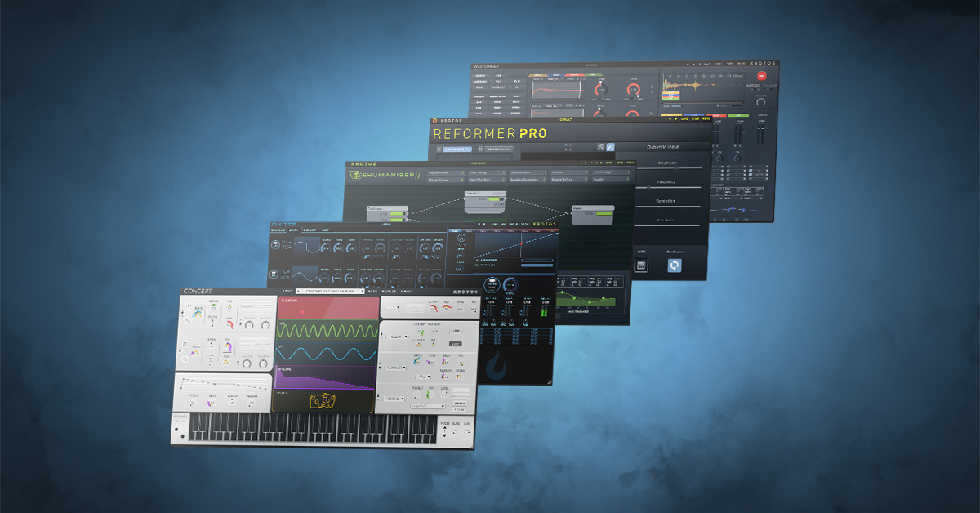Click SAVE in the Reformer Pro header
980x513 pixels.
click(695, 119)
